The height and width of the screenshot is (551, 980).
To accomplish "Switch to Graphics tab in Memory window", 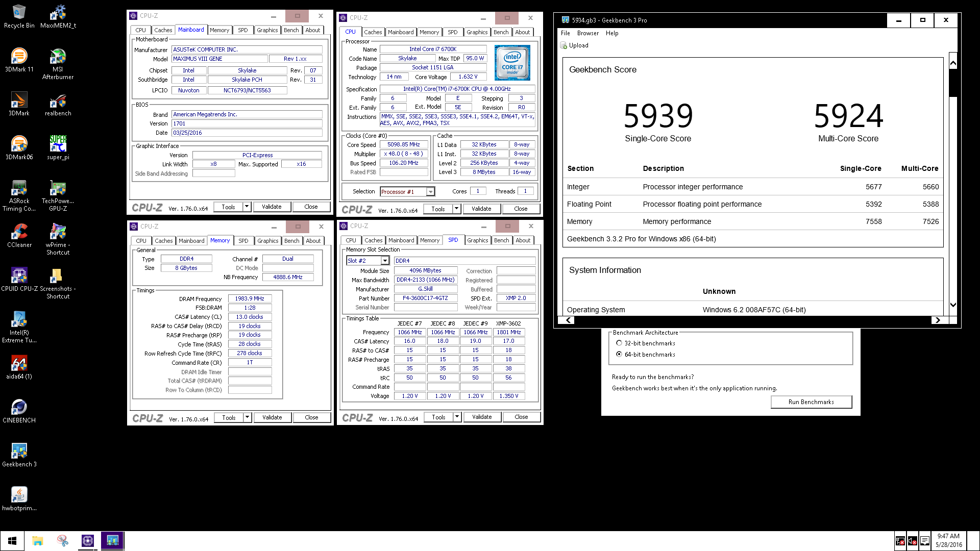I will coord(267,241).
